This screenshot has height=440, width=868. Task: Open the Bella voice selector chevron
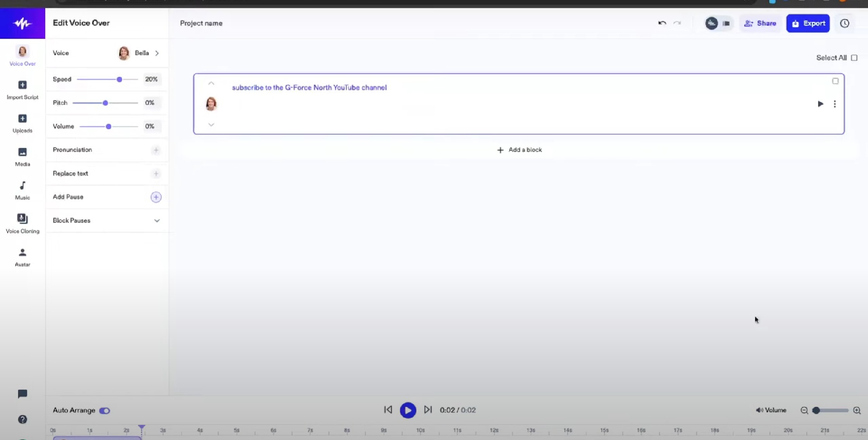[x=157, y=53]
